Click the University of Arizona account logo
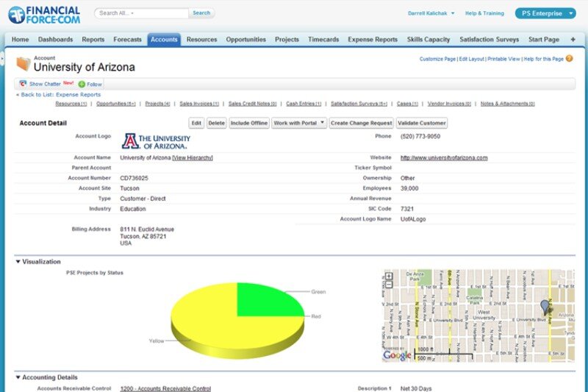588x392 pixels. pos(156,140)
